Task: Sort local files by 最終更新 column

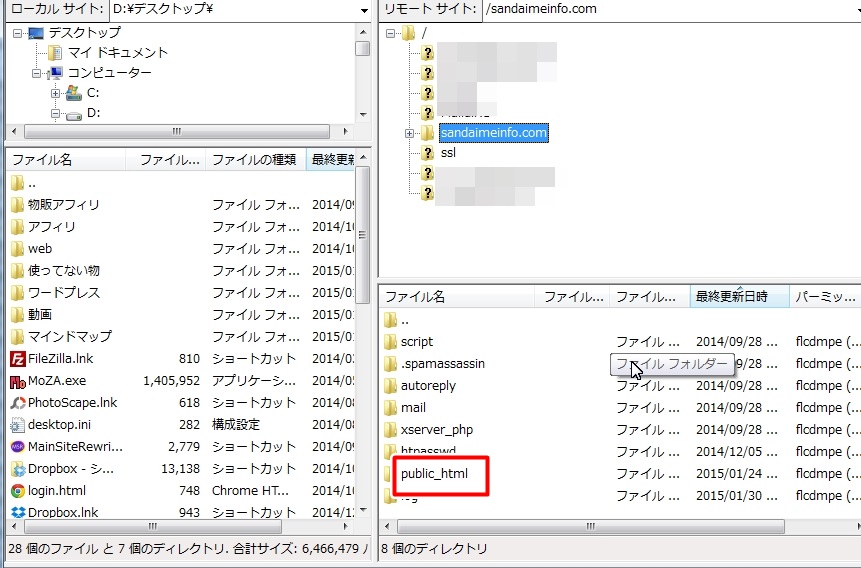Action: tap(331, 160)
